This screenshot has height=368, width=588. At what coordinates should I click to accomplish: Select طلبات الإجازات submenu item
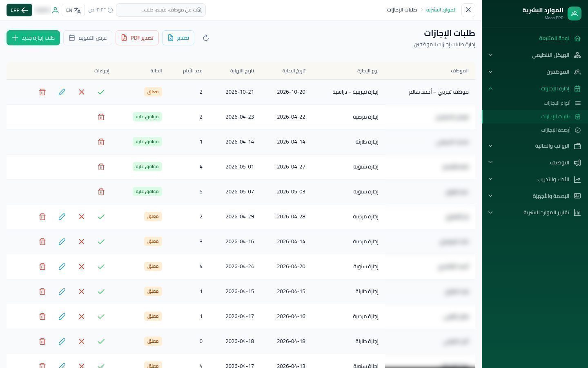(535, 117)
